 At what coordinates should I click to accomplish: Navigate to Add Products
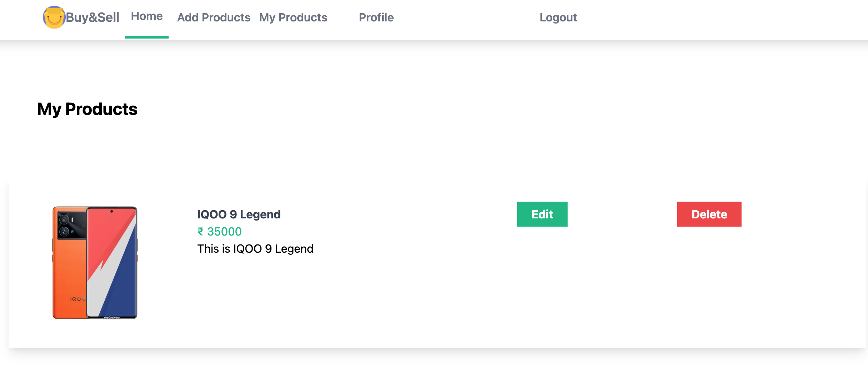coord(214,17)
